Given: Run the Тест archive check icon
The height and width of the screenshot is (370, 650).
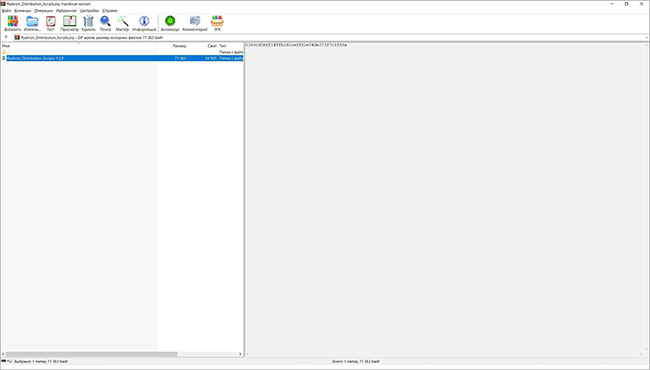Looking at the screenshot, I should (x=51, y=23).
